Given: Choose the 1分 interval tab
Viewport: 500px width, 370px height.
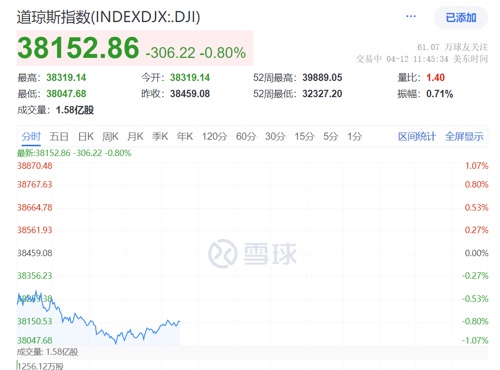Looking at the screenshot, I should pyautogui.click(x=355, y=136).
